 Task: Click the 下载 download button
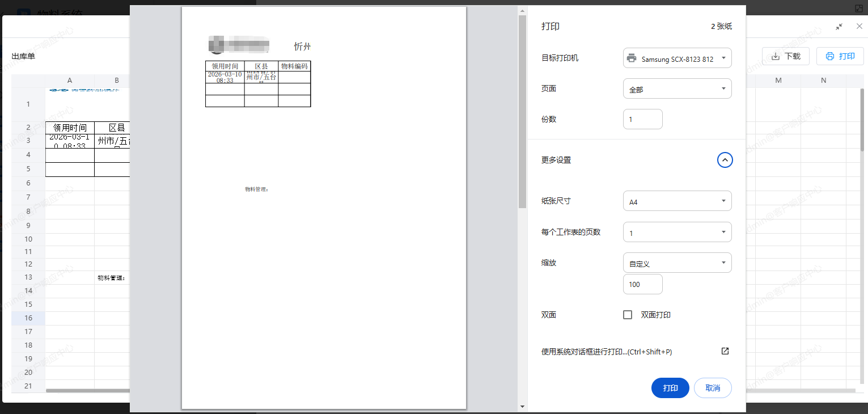pyautogui.click(x=785, y=56)
